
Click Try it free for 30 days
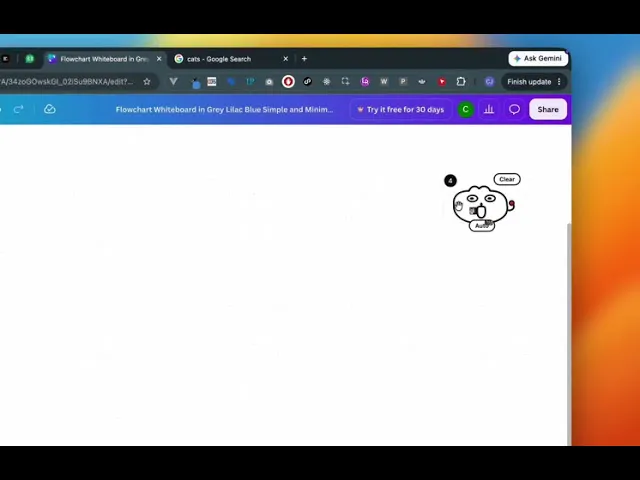(401, 109)
